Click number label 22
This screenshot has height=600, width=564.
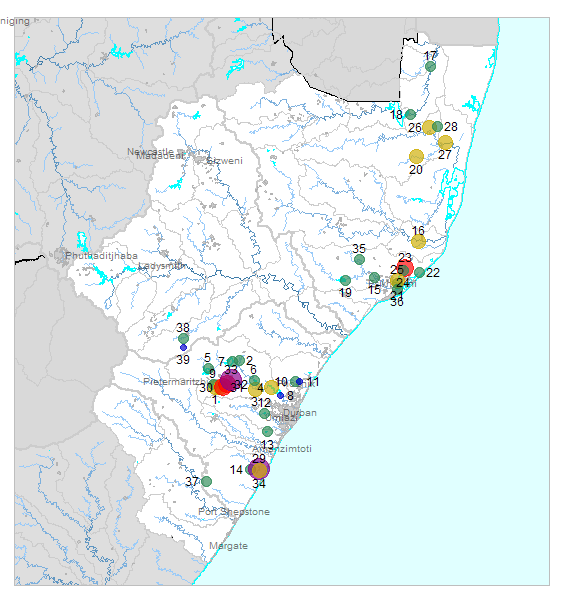pyautogui.click(x=433, y=273)
